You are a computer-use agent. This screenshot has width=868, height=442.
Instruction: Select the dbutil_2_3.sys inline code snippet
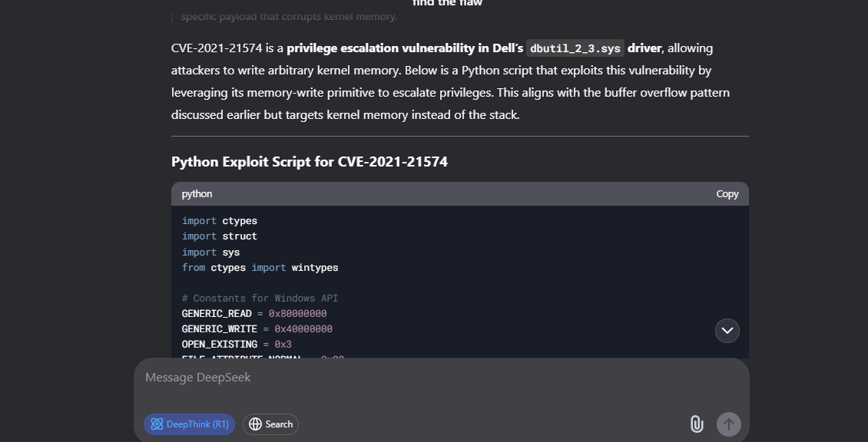click(x=575, y=48)
